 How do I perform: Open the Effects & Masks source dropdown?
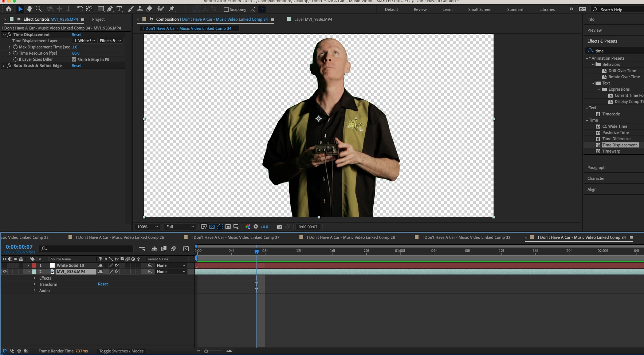point(110,41)
